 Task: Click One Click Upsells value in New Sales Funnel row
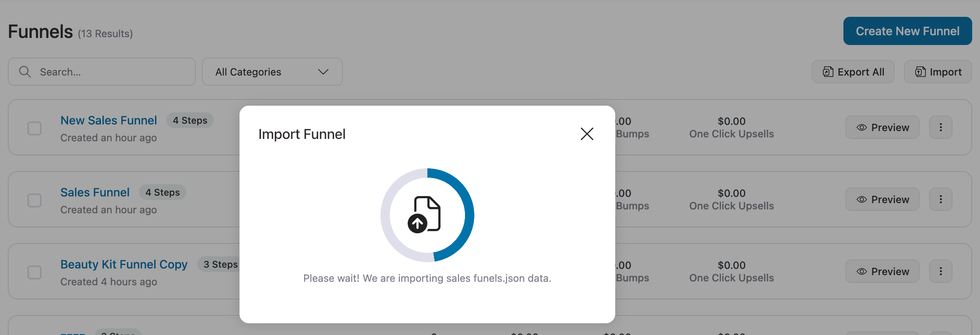pos(731,121)
